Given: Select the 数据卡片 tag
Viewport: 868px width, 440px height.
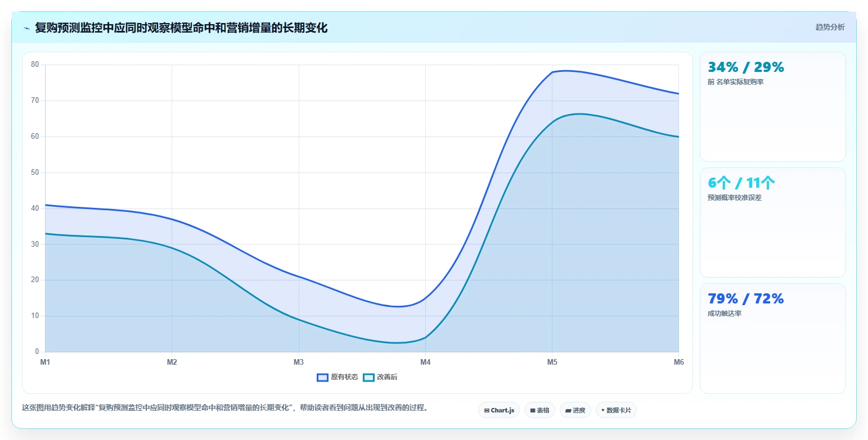Looking at the screenshot, I should point(616,410).
